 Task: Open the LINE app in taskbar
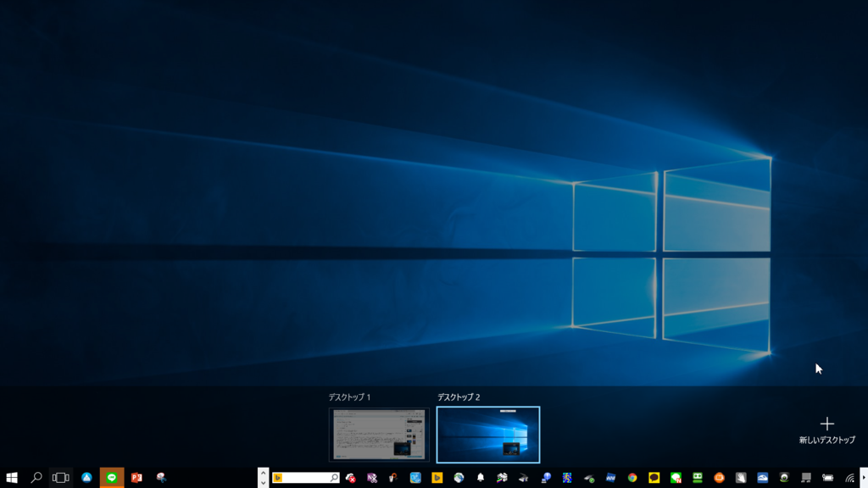pyautogui.click(x=112, y=478)
